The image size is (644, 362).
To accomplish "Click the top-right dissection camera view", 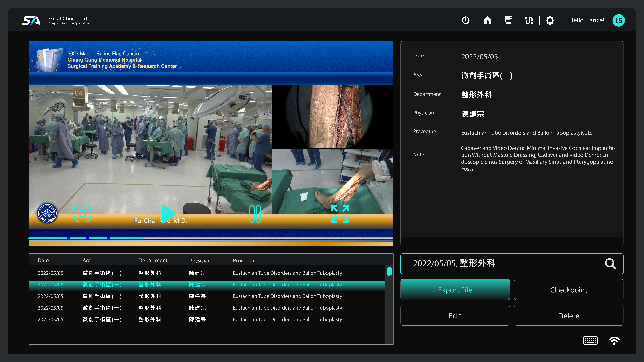I will (x=333, y=117).
